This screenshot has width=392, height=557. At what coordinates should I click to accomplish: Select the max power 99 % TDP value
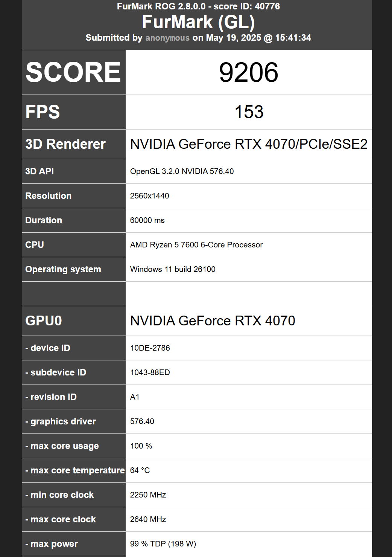pyautogui.click(x=163, y=544)
